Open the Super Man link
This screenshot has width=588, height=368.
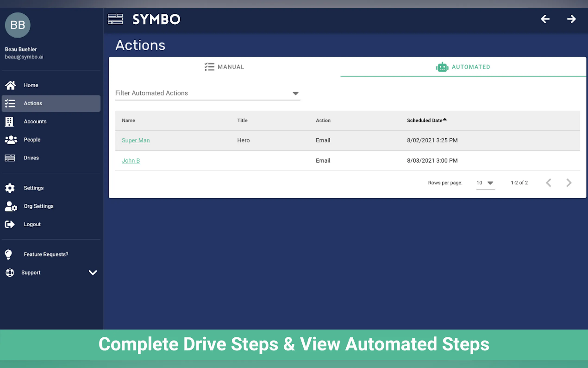[x=136, y=140]
